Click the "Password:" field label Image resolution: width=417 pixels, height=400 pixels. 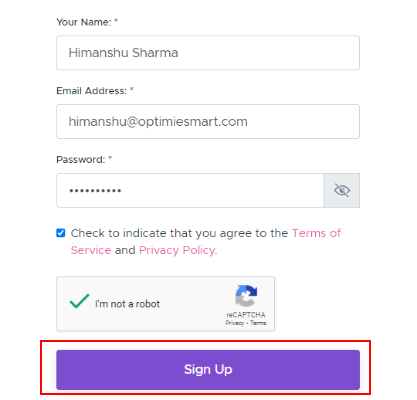81,160
